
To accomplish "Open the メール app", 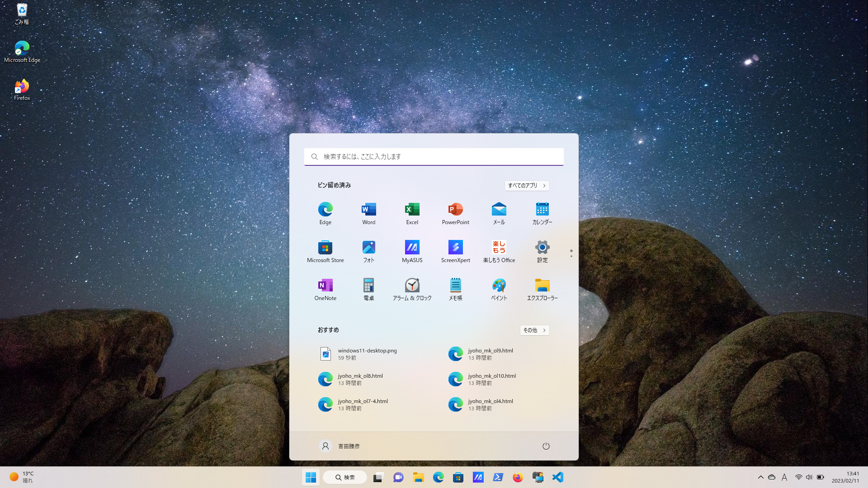I will [x=499, y=213].
